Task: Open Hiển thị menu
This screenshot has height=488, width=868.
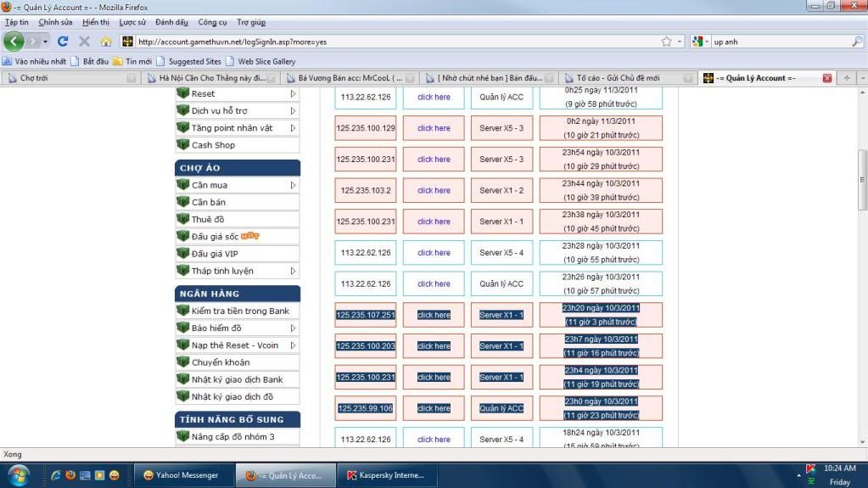Action: coord(96,22)
